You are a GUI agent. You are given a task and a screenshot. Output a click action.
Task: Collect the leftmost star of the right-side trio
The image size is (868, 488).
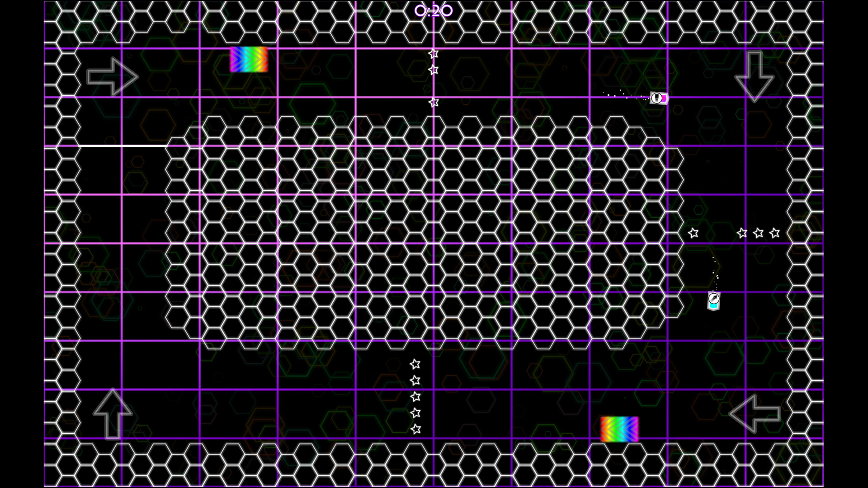(742, 233)
